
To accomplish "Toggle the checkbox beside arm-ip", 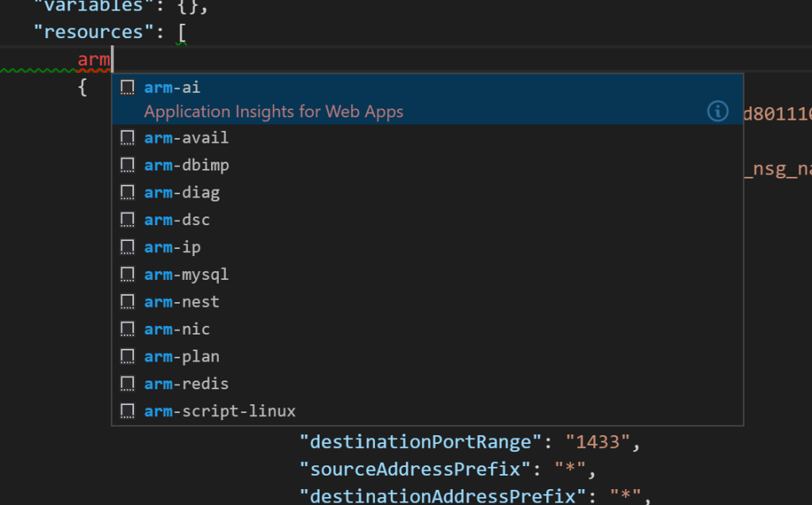I will (x=127, y=247).
